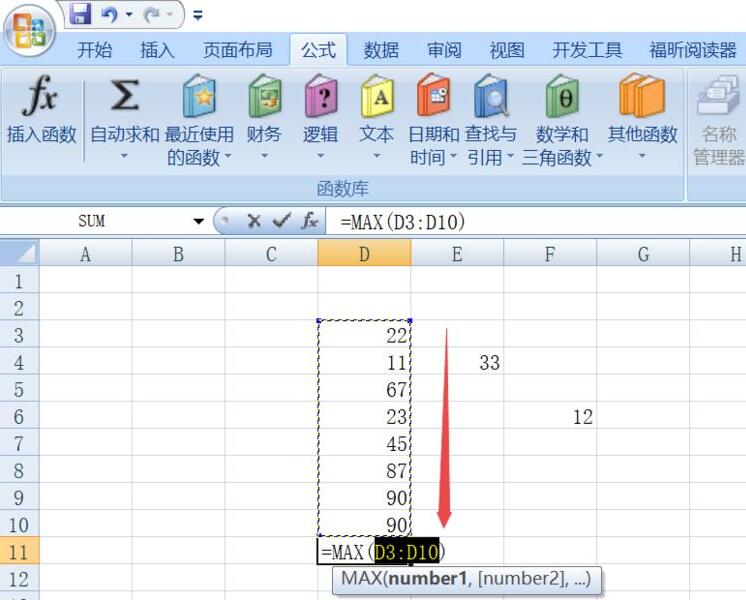Select the highlighted column D header
This screenshot has height=600, width=746.
[x=364, y=253]
